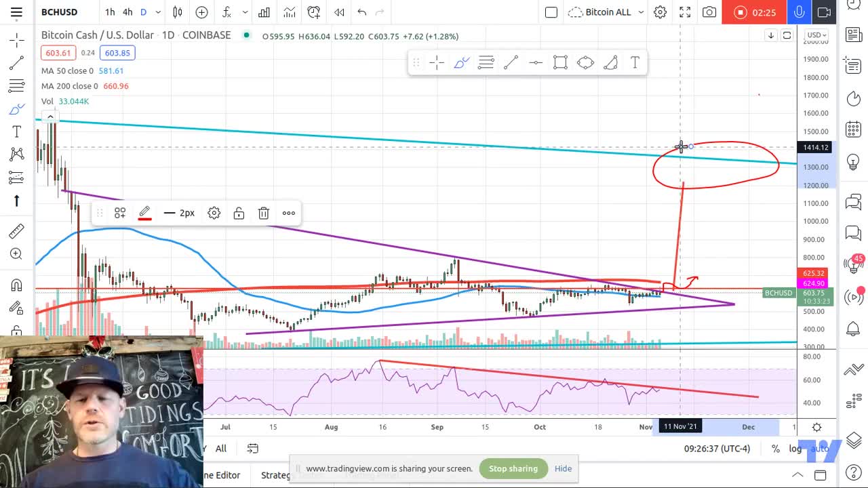Click the Hide link in sharing bar

click(563, 468)
